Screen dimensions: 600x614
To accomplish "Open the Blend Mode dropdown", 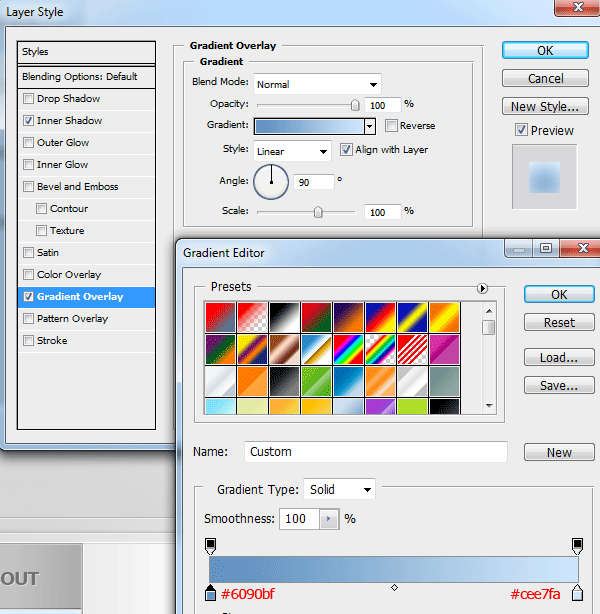I will click(x=317, y=84).
